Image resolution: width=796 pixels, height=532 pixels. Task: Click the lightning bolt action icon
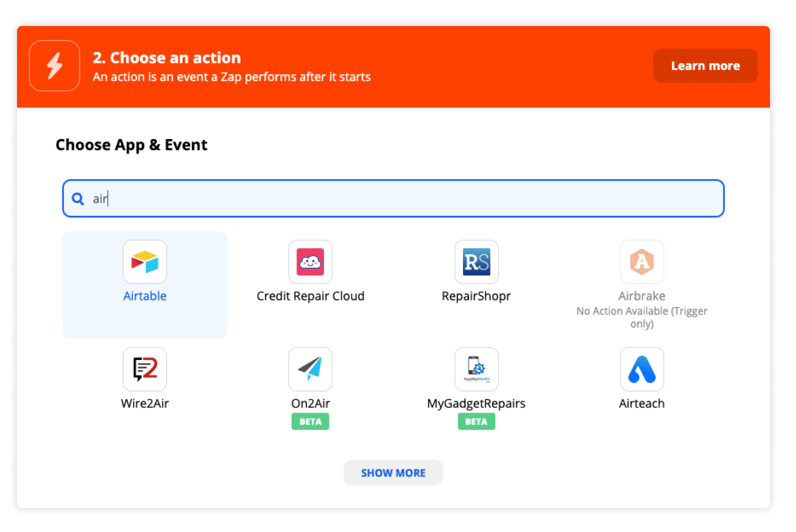pos(54,65)
